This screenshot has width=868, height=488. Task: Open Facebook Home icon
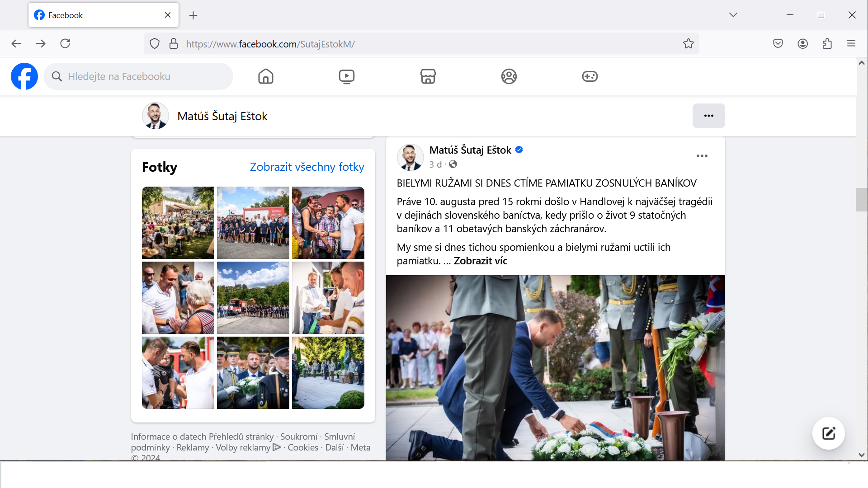coord(266,76)
